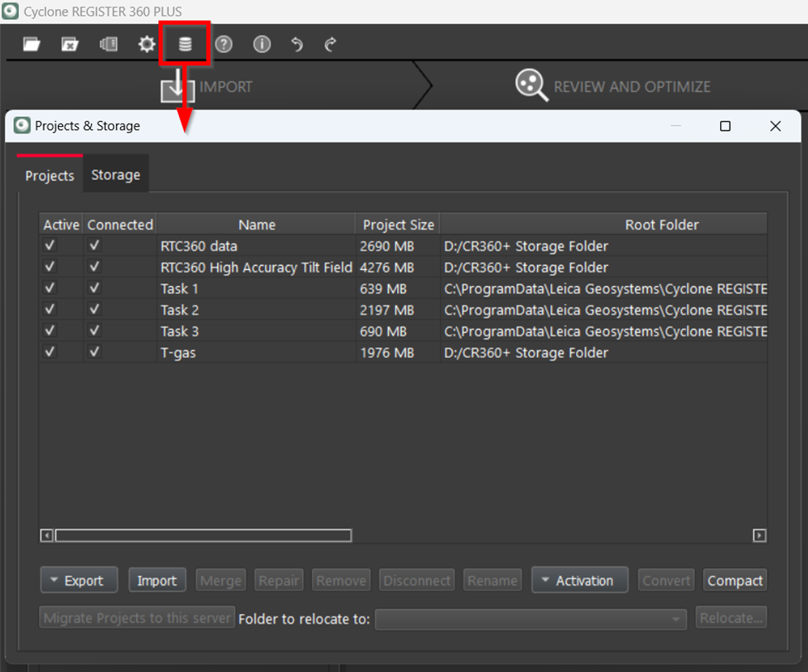Toggle Active checkbox for RTC360 data
808x672 pixels.
tap(51, 246)
